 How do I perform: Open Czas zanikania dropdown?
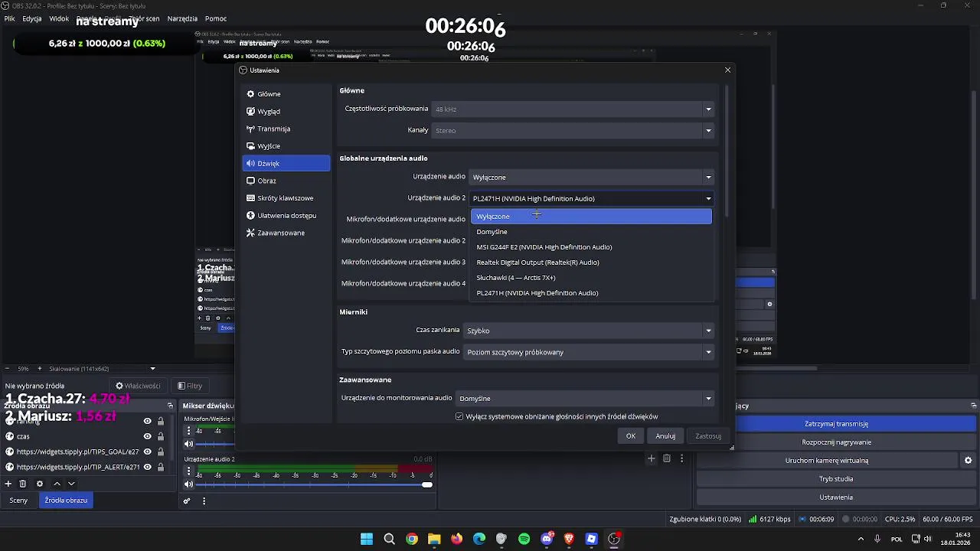(588, 331)
